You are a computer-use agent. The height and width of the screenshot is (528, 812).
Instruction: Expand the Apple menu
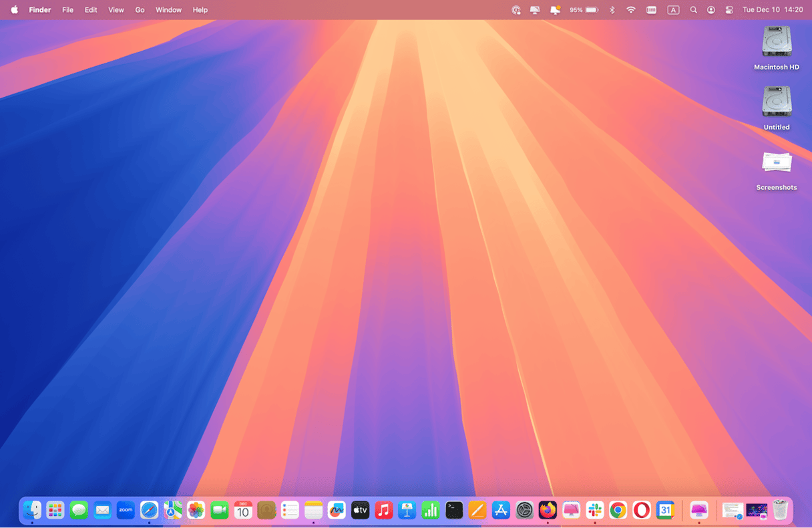[x=14, y=10]
